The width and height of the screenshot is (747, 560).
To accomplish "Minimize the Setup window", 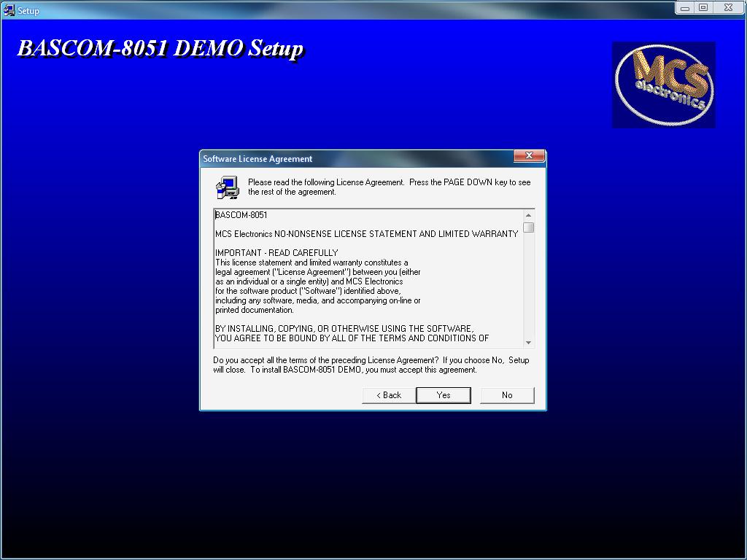I will coord(684,8).
